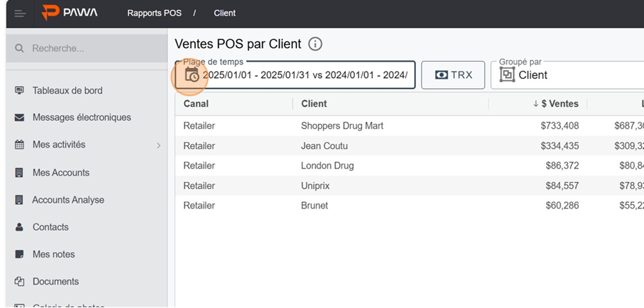Open Mes Accounts in sidebar
The height and width of the screenshot is (308, 644).
pyautogui.click(x=61, y=173)
